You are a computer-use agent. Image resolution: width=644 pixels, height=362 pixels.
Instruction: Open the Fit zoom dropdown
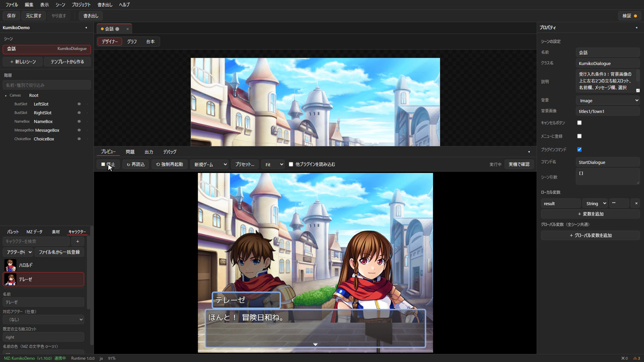(273, 165)
